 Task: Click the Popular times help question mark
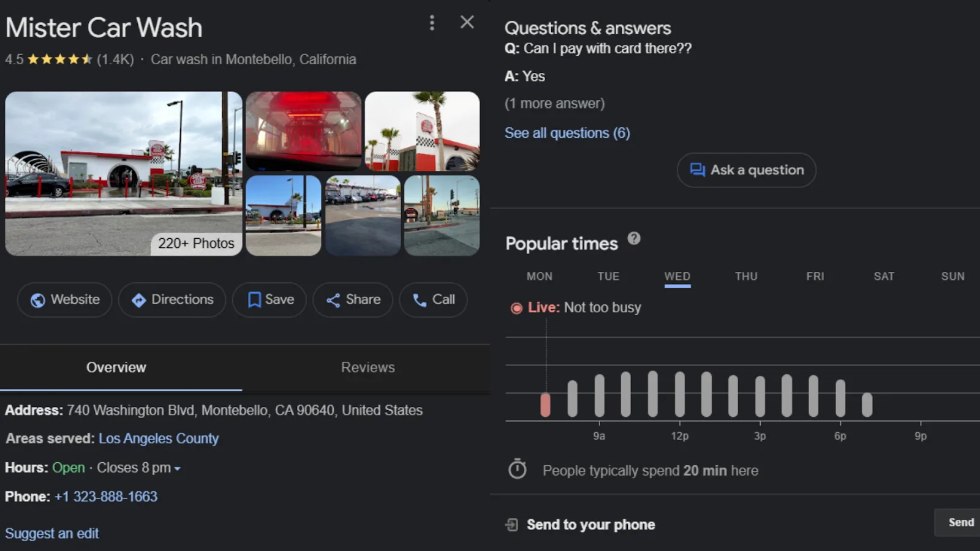point(634,238)
